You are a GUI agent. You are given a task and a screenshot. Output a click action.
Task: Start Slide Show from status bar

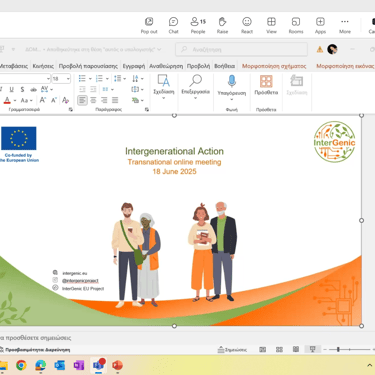pos(313,349)
